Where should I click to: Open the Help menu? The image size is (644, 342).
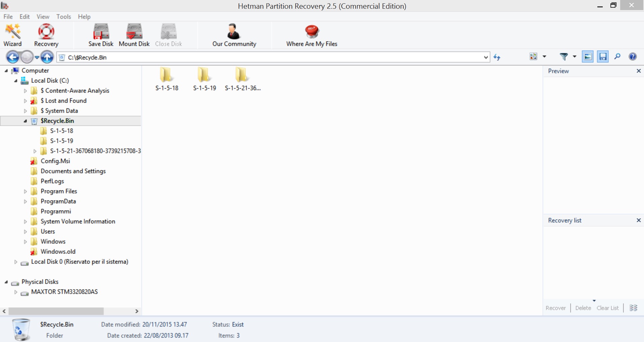coord(84,16)
